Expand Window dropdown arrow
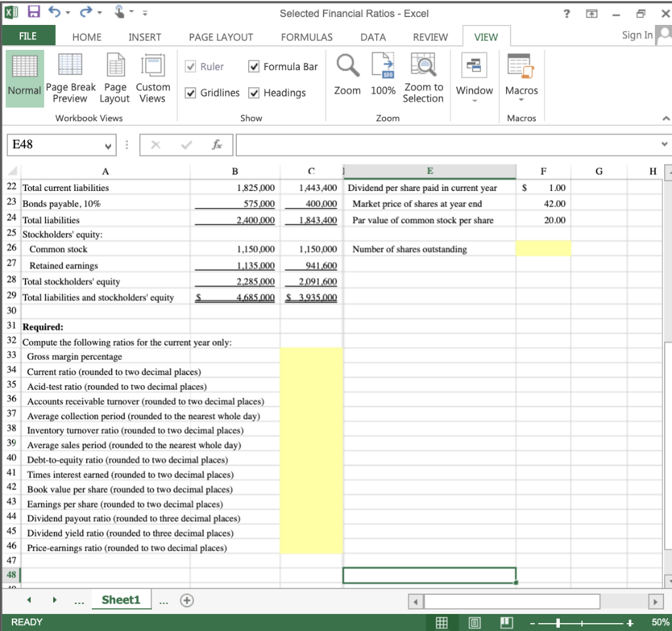 tap(474, 101)
